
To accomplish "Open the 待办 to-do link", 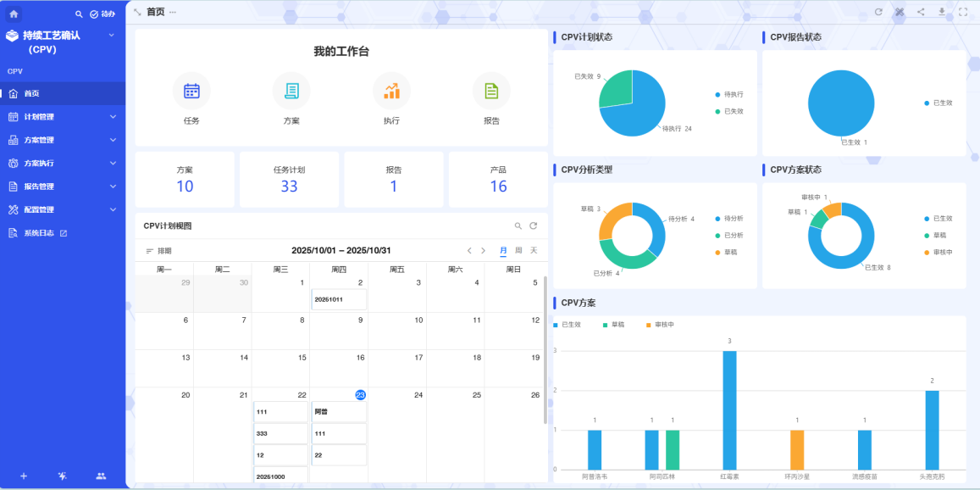I will pyautogui.click(x=102, y=14).
